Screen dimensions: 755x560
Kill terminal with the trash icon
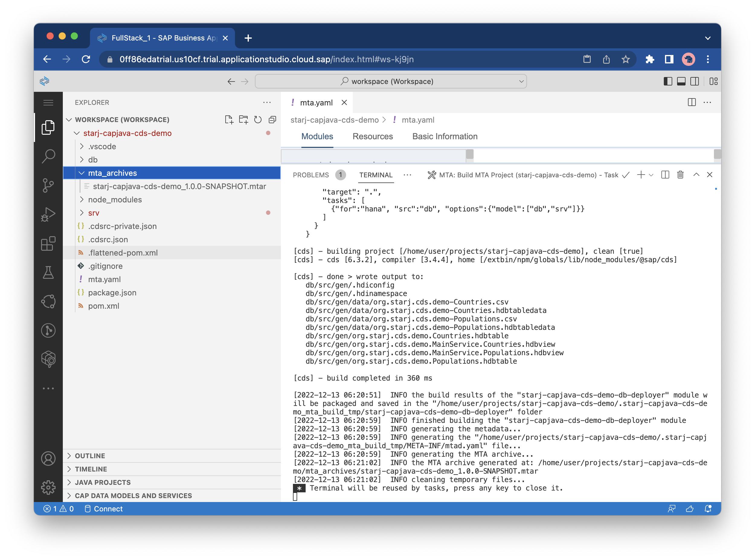680,175
